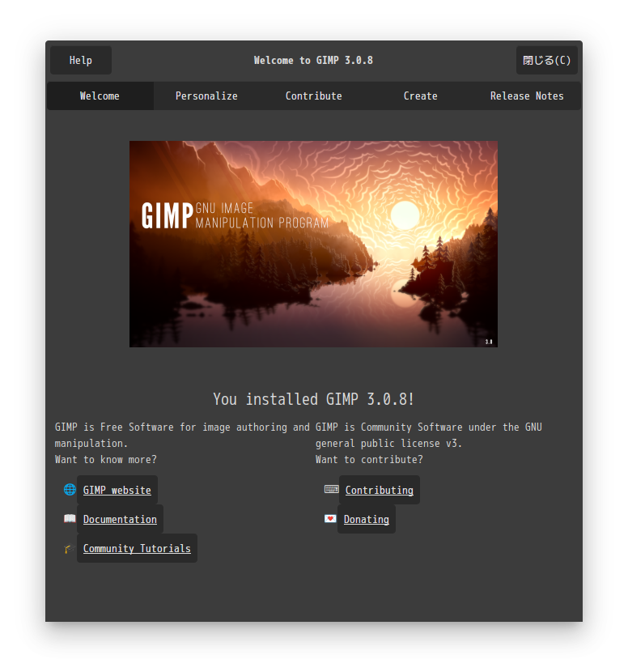
Task: Stay on the Welcome tab
Action: [x=100, y=96]
